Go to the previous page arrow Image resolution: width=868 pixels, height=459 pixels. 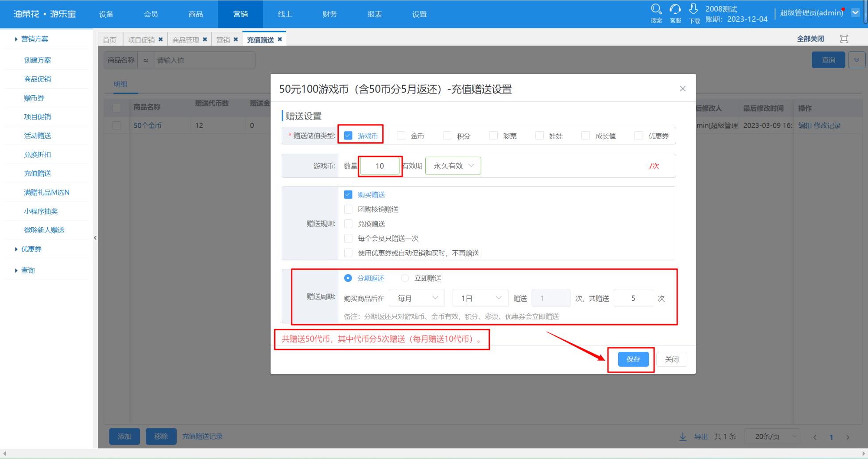tap(814, 437)
